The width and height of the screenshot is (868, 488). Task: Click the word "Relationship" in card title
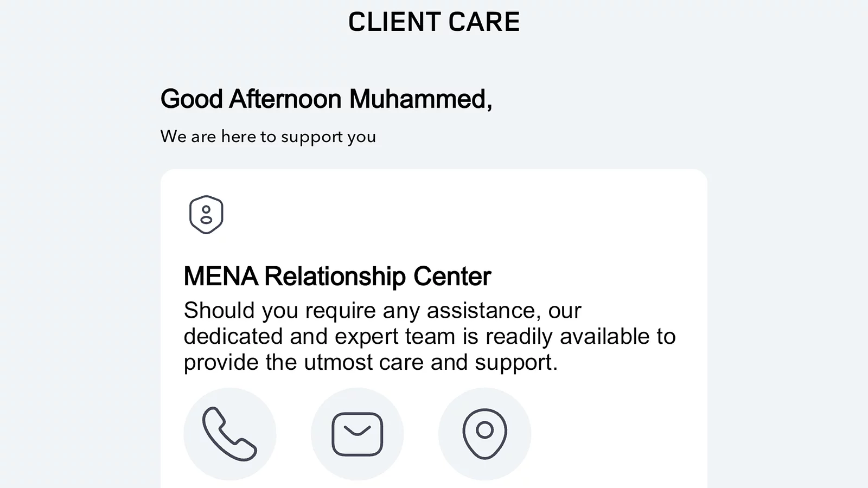(x=335, y=277)
